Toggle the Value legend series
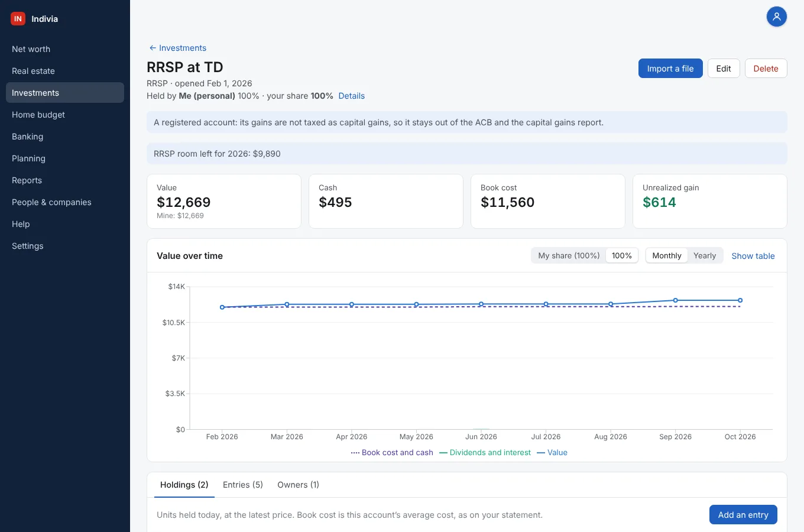804x532 pixels. pyautogui.click(x=552, y=453)
